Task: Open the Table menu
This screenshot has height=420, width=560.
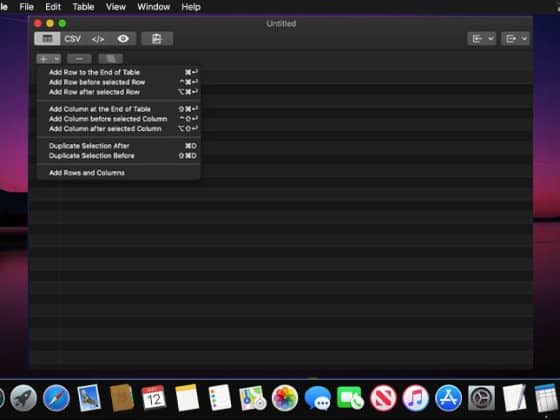Action: [x=83, y=7]
